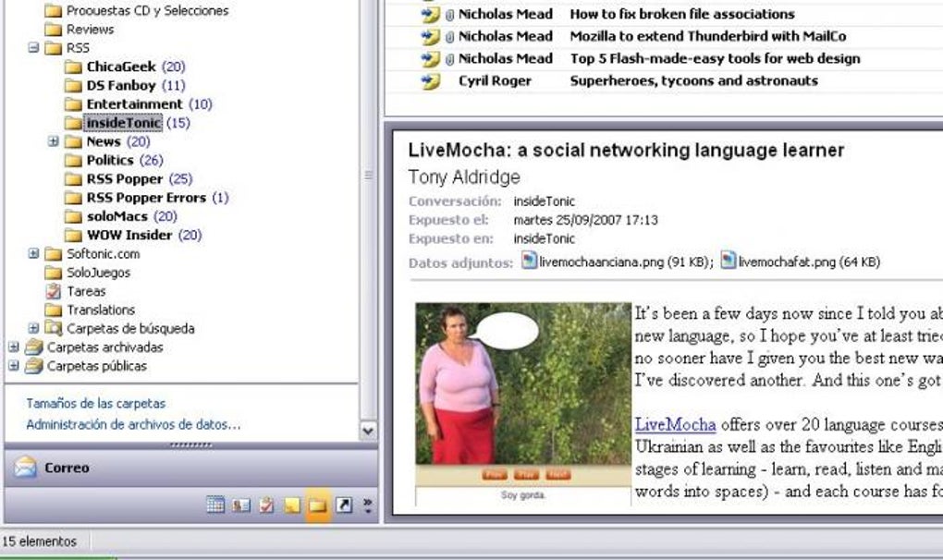
Task: Open the Configure buttons chevron menu
Action: click(367, 505)
